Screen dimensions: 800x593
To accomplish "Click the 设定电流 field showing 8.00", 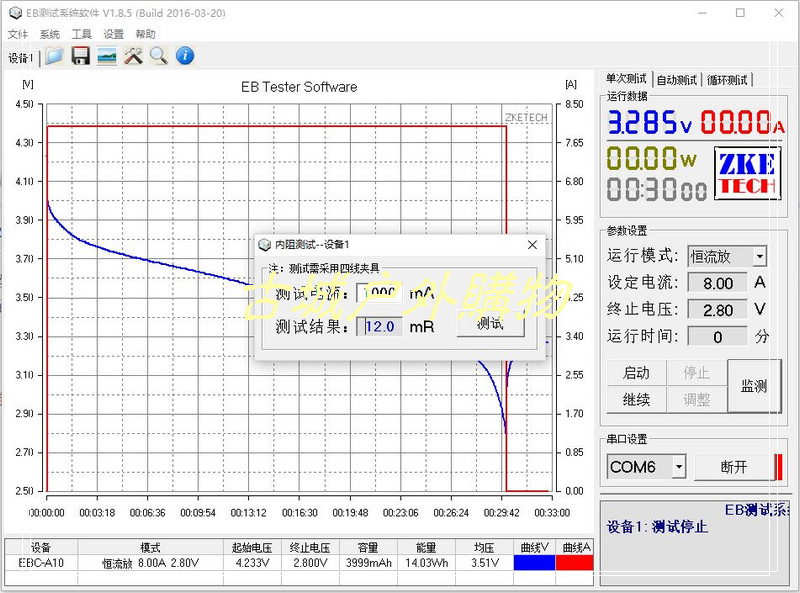I will tap(717, 283).
